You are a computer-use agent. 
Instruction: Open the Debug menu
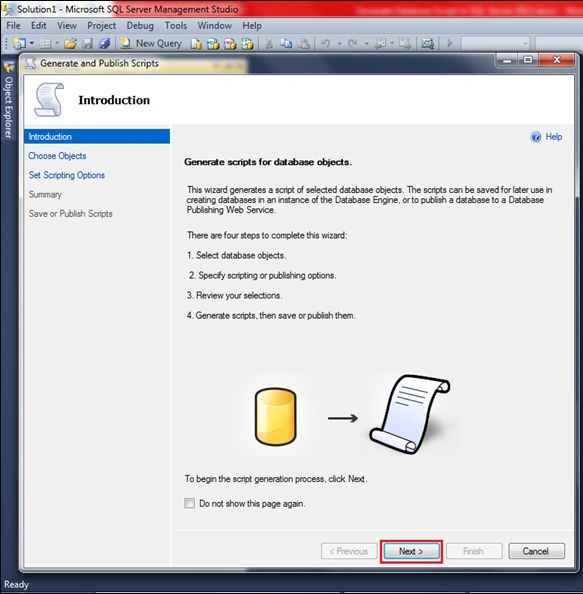point(140,26)
